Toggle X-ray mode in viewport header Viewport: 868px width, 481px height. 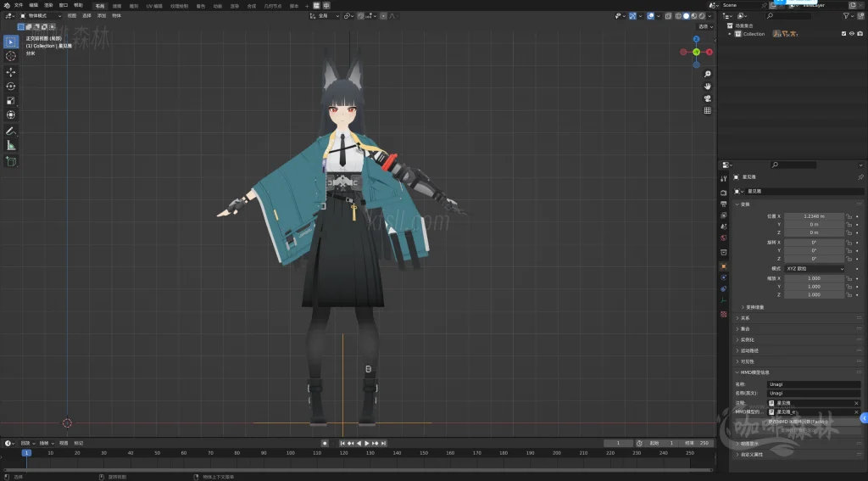click(x=668, y=16)
